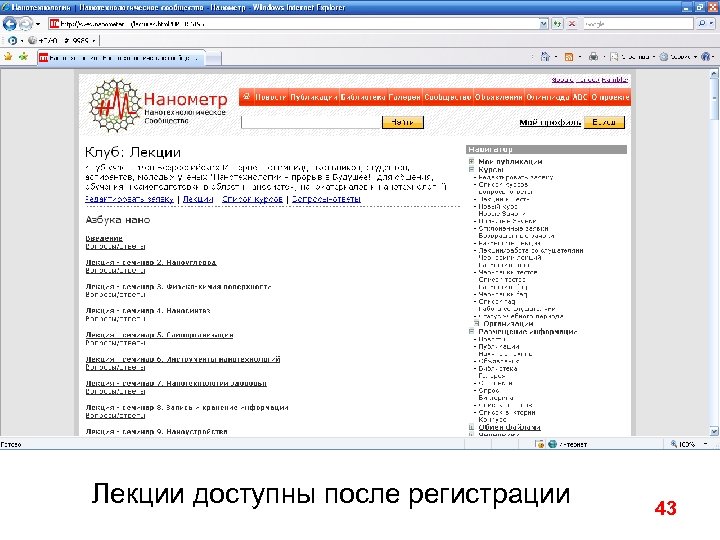Open the Page menu in command bar
This screenshot has width=720, height=540.
point(631,57)
